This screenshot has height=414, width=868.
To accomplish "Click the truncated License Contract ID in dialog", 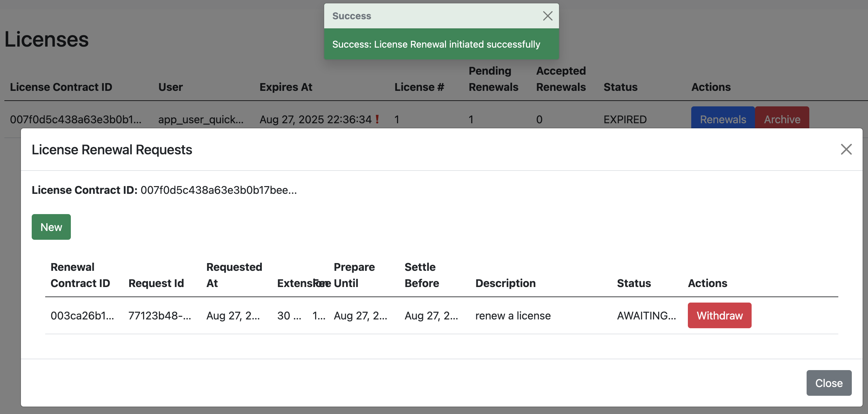I will click(218, 190).
